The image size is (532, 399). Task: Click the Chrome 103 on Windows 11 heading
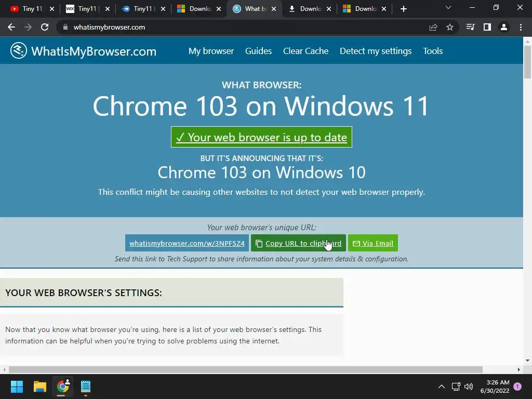(261, 106)
